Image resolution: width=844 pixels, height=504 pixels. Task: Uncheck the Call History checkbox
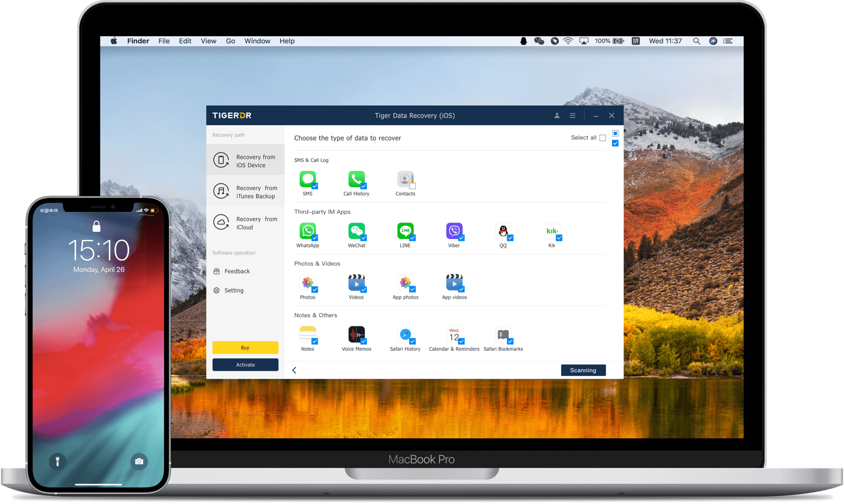tap(364, 186)
